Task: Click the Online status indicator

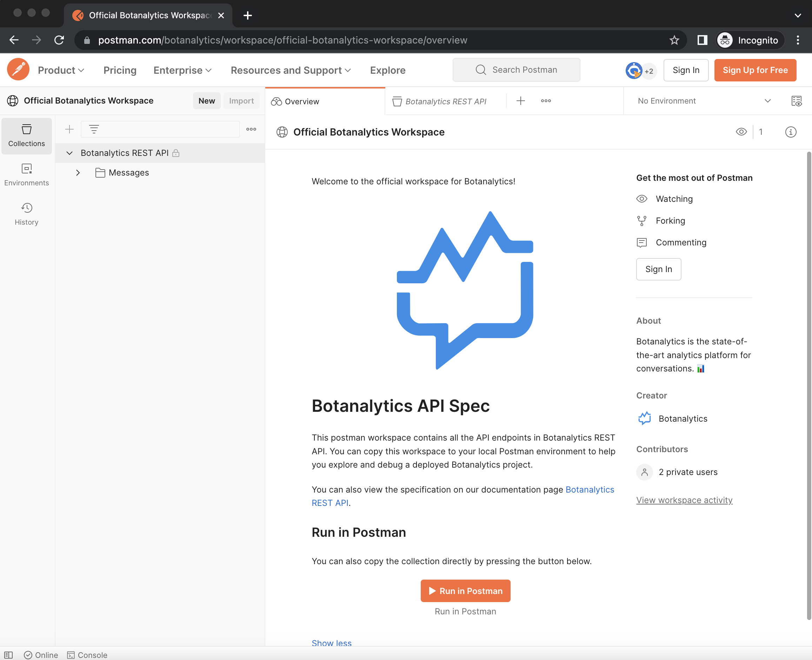Action: (41, 655)
